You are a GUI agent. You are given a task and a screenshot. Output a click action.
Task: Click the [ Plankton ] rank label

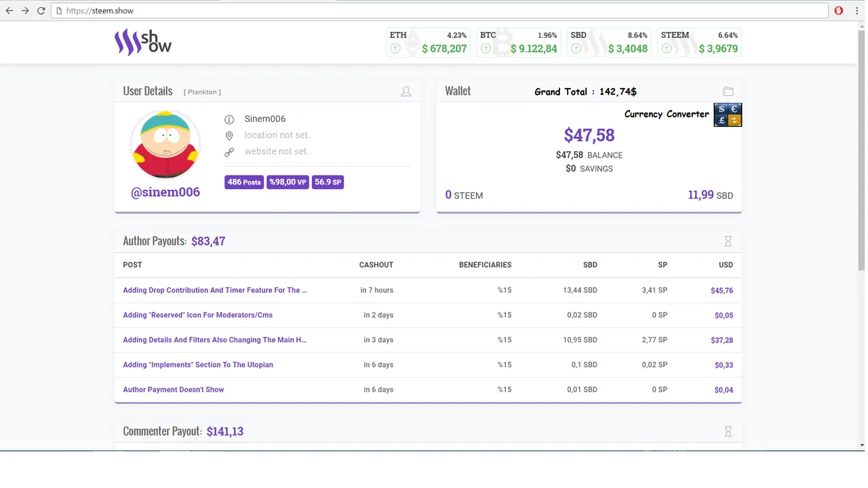tap(202, 92)
